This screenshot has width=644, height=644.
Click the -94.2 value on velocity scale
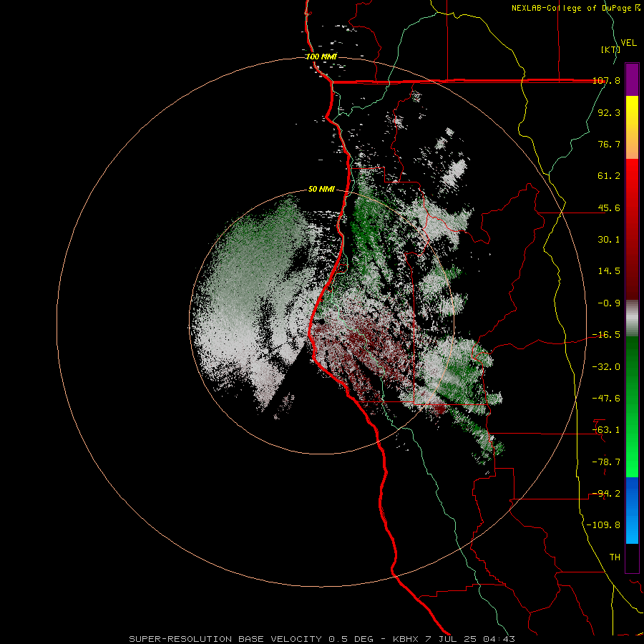pyautogui.click(x=606, y=494)
